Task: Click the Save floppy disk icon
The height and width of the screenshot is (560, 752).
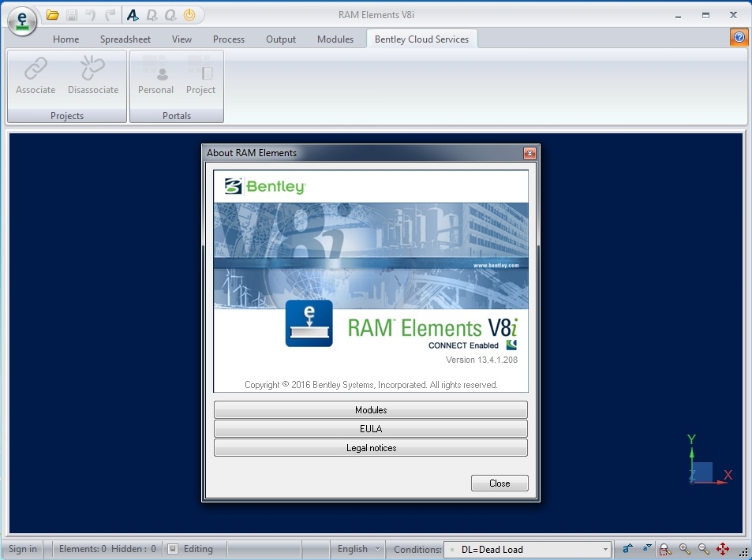Action: click(x=72, y=15)
